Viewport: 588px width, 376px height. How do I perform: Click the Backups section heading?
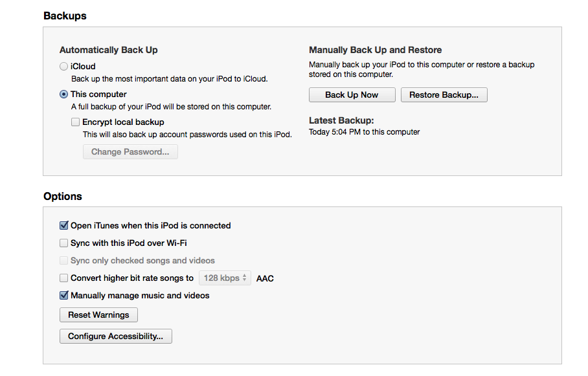[65, 16]
